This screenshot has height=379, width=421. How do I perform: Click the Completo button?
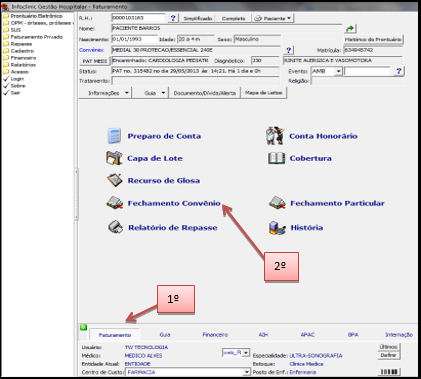233,18
